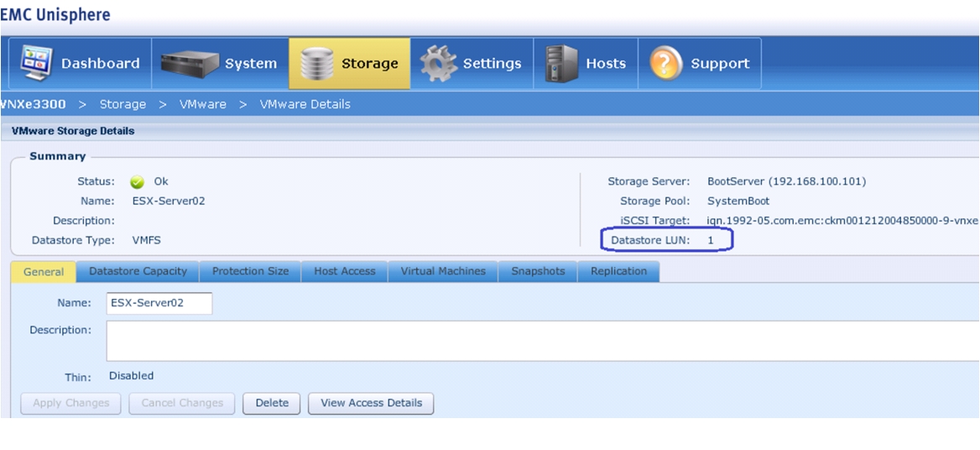This screenshot has width=980, height=450.
Task: Click the Settings gear icon
Action: click(438, 64)
